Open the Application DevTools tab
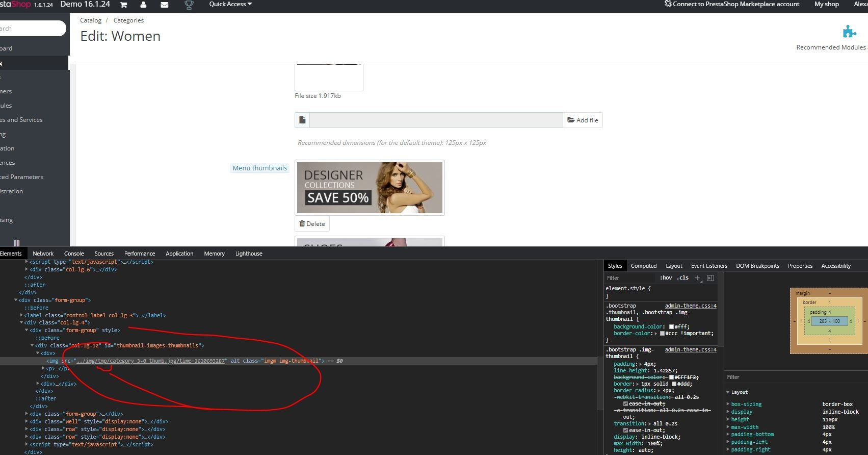This screenshot has height=455, width=868. pyautogui.click(x=179, y=254)
